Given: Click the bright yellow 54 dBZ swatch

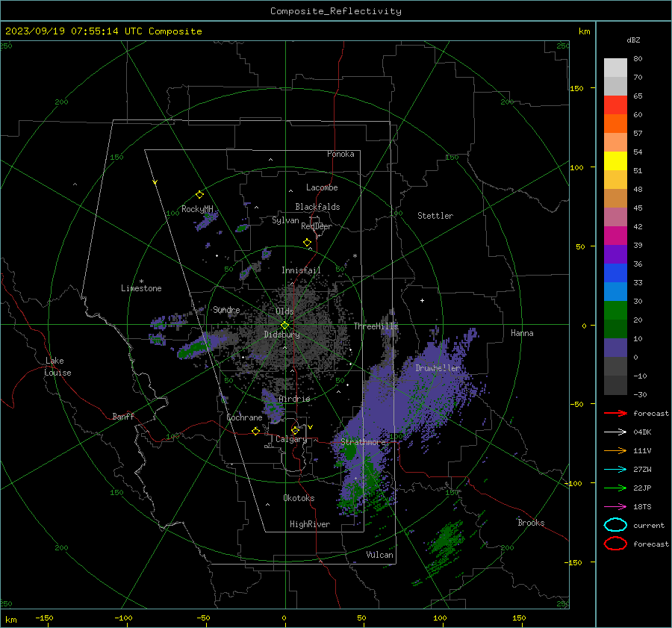Looking at the screenshot, I should [x=615, y=161].
